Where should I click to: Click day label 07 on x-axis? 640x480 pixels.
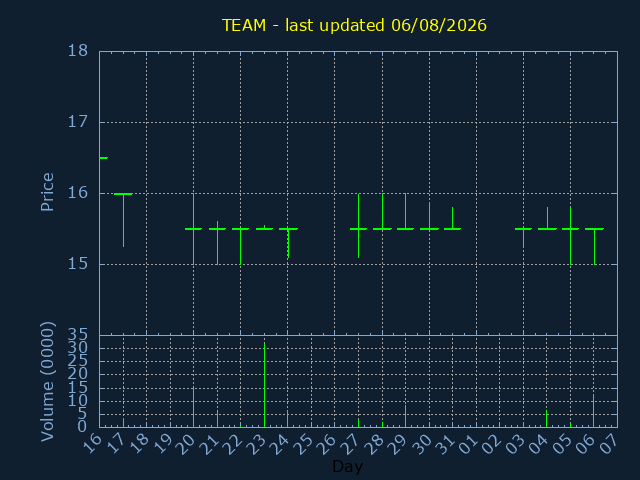[x=610, y=444]
